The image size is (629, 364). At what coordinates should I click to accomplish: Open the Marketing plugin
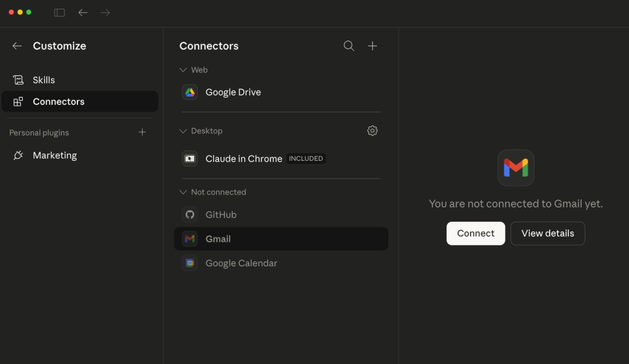pos(55,155)
